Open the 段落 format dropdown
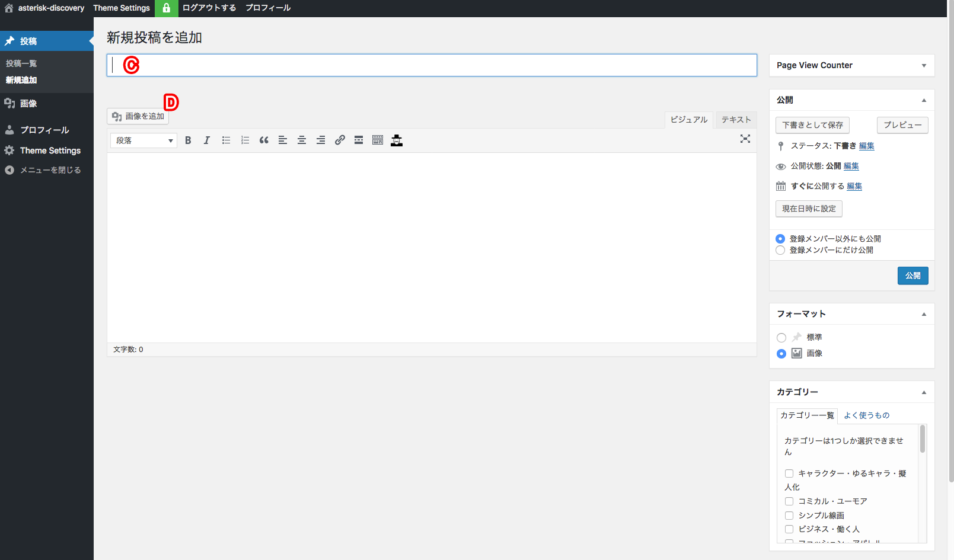The image size is (954, 560). point(143,140)
